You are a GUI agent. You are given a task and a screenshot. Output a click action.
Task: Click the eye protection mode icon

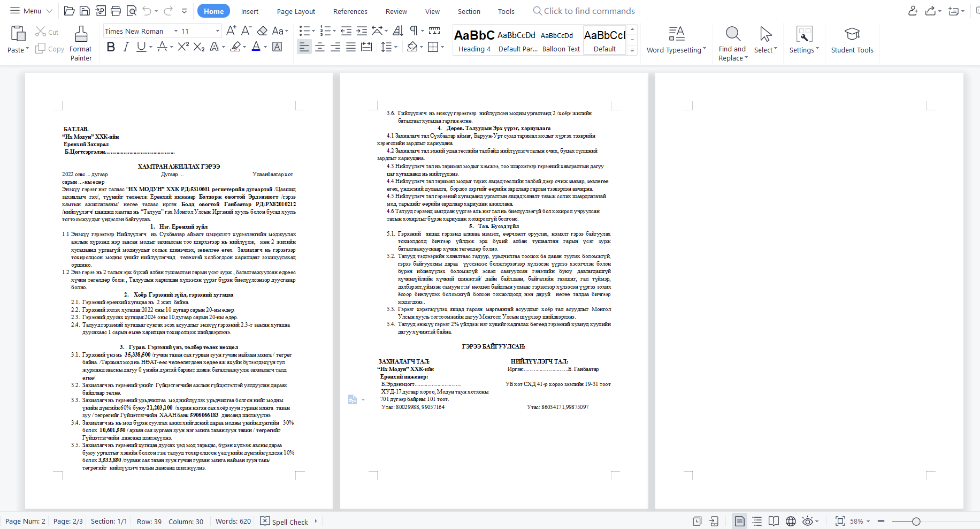(x=807, y=521)
